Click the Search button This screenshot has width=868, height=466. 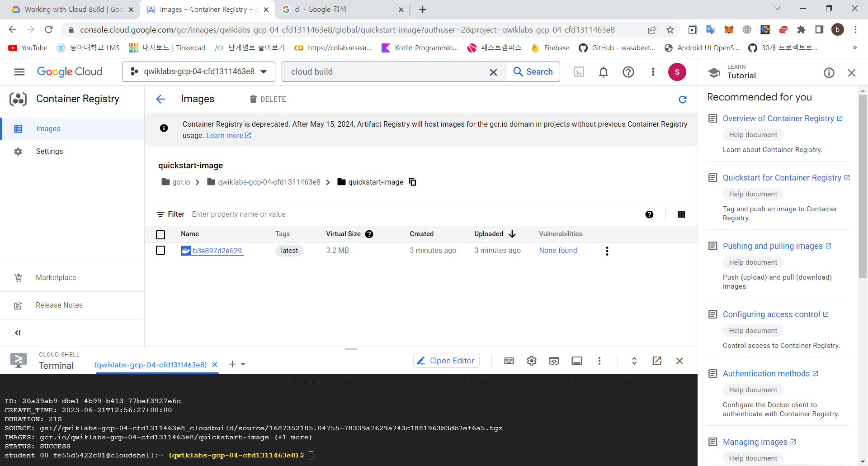pos(533,72)
